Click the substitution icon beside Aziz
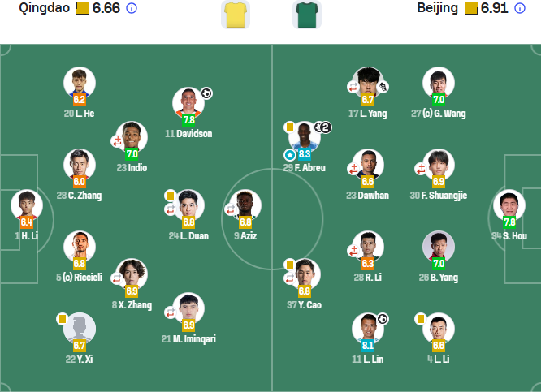The width and height of the screenshot is (541, 392). 230,209
